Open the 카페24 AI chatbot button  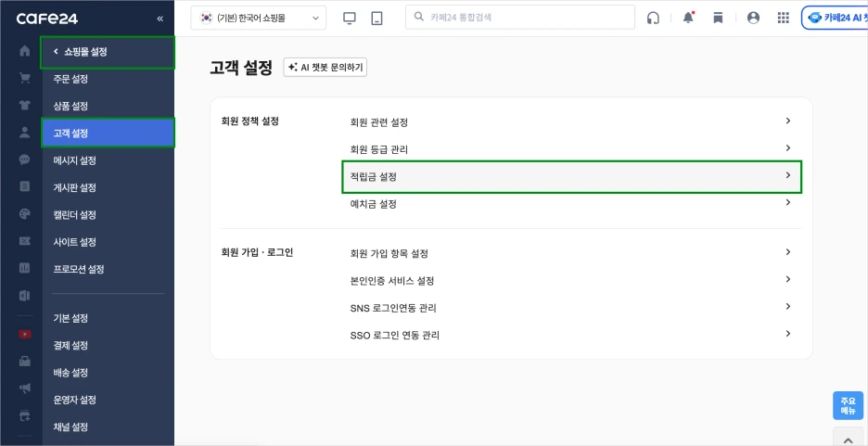click(x=835, y=18)
